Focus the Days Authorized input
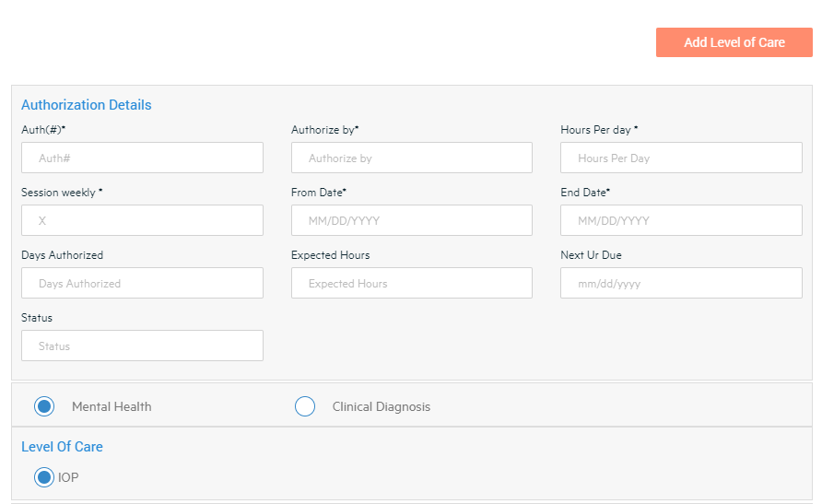The image size is (822, 504). tap(142, 283)
